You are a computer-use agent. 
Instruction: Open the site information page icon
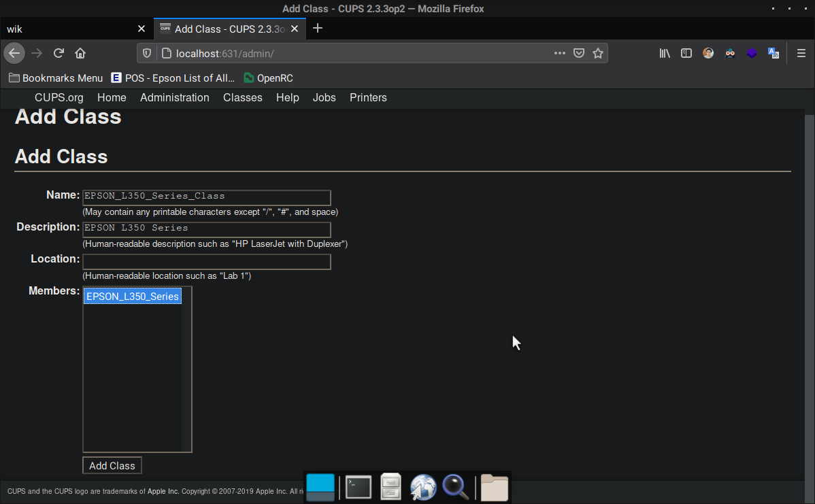(166, 53)
